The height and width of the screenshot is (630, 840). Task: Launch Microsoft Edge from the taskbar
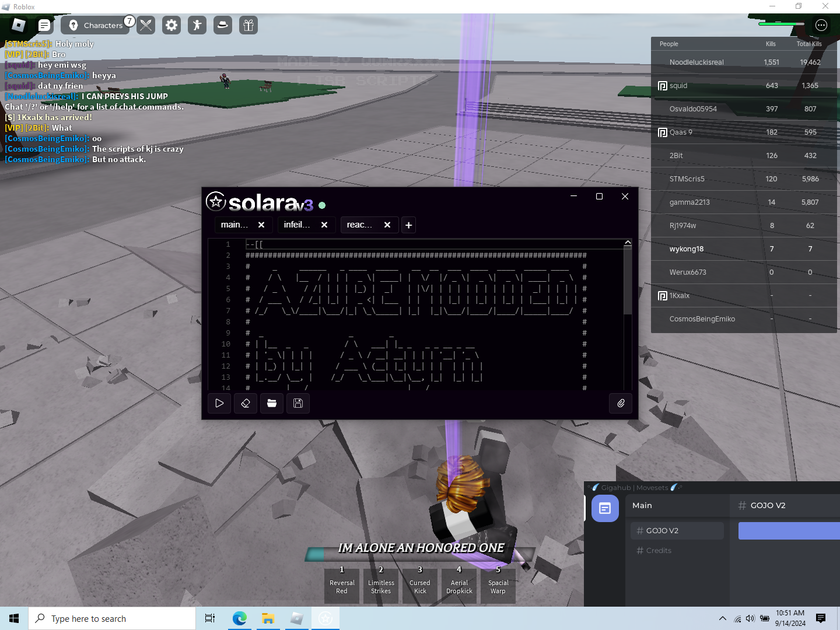[239, 618]
